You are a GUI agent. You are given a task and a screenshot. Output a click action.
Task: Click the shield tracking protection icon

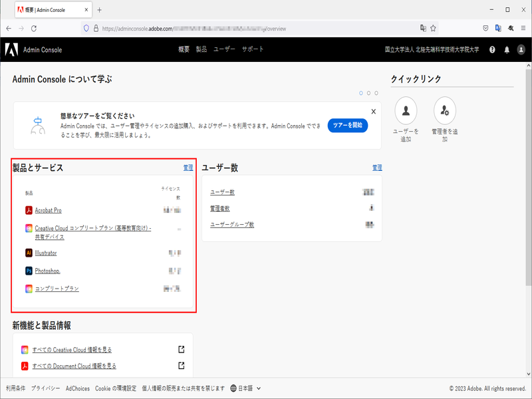point(86,29)
